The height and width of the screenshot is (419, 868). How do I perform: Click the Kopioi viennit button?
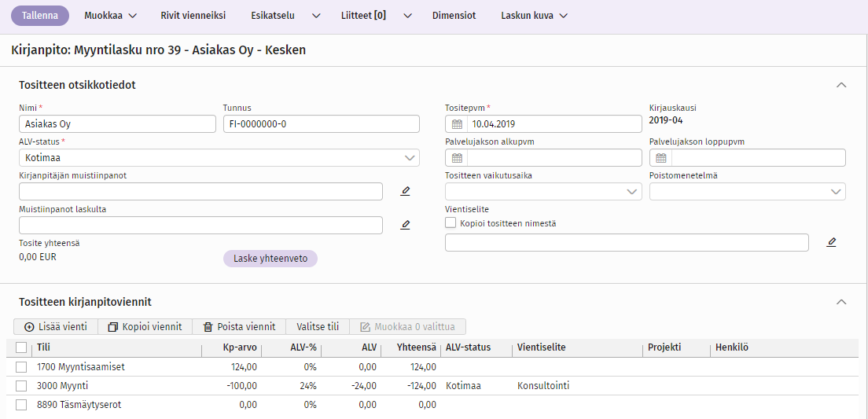click(145, 326)
